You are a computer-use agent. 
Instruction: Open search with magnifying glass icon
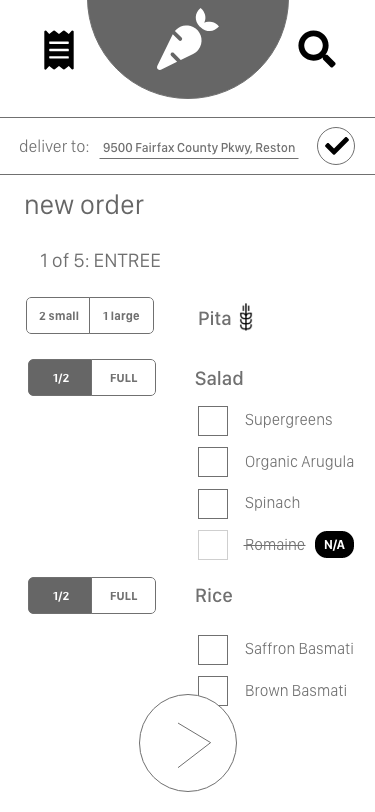317,49
